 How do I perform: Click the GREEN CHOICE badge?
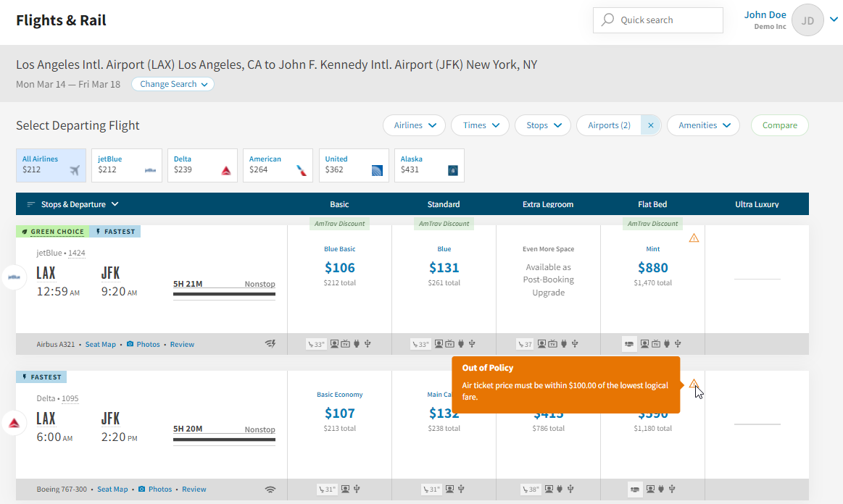click(x=53, y=232)
